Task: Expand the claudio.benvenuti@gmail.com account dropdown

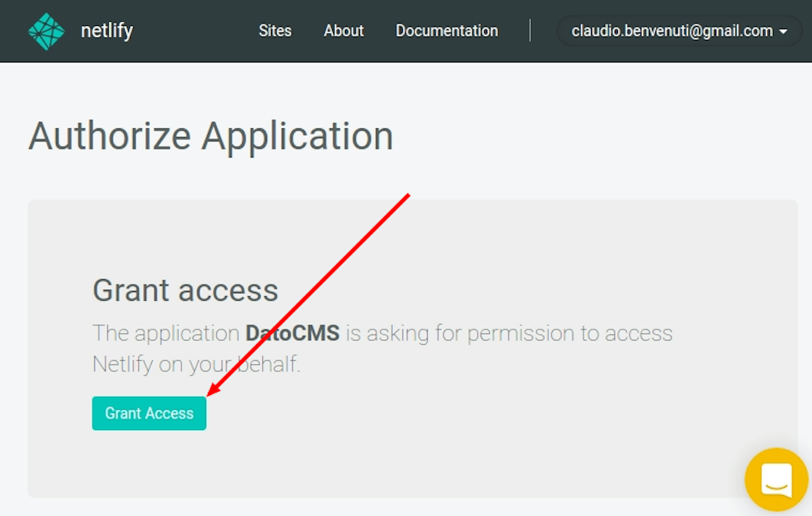Action: tap(679, 31)
